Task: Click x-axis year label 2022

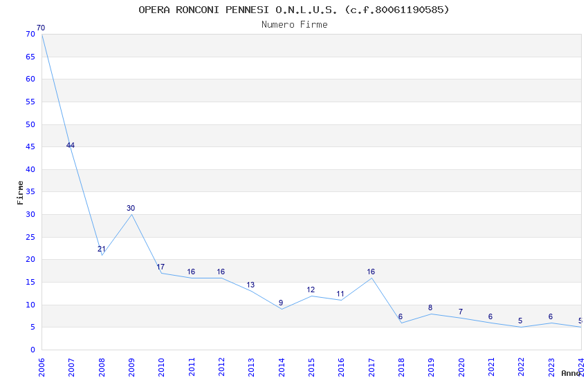Action: 522,368
